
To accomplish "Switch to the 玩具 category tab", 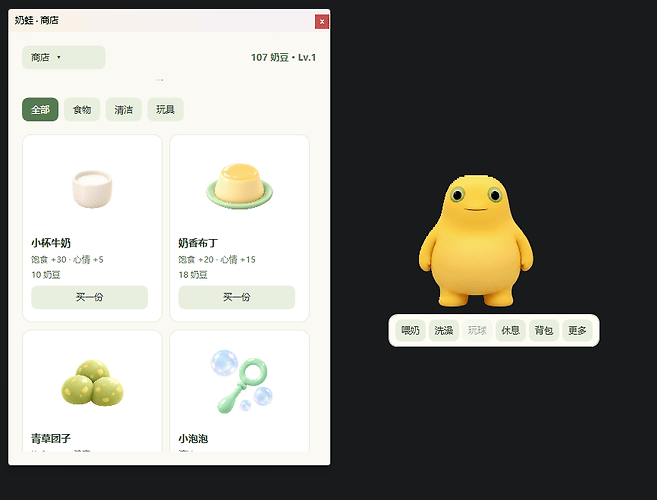I will [166, 110].
